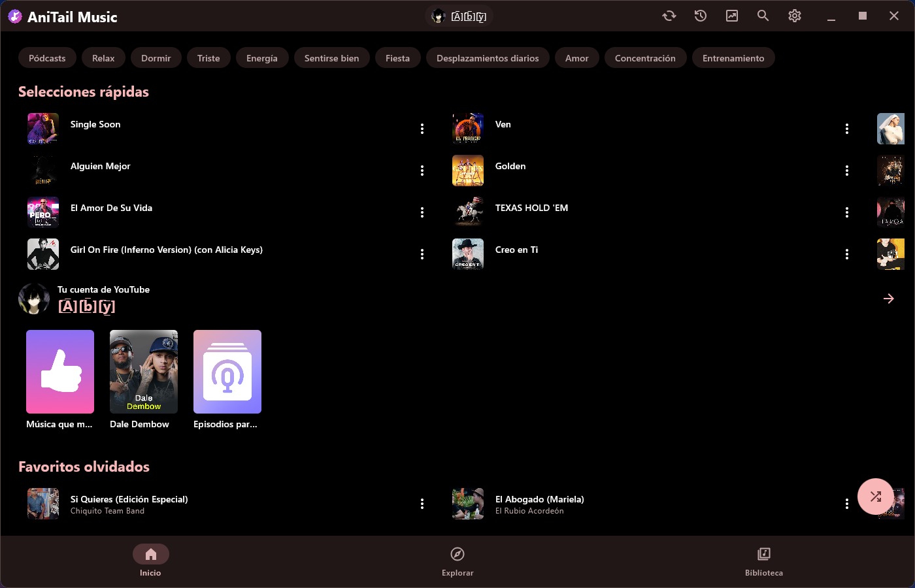
Task: Enable the Energía filter chip
Action: point(262,57)
